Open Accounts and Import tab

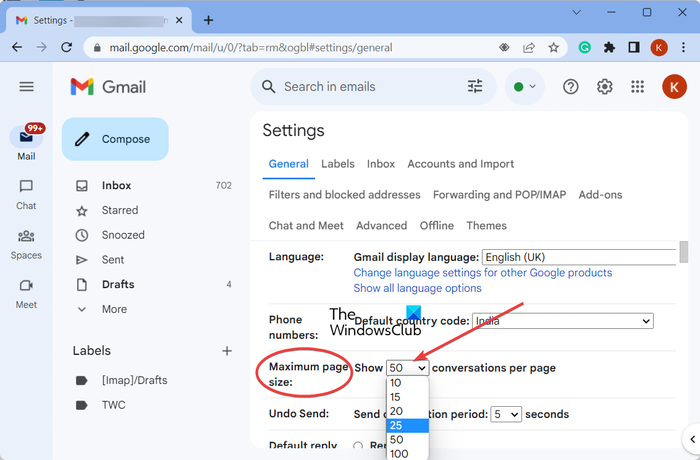pos(461,164)
